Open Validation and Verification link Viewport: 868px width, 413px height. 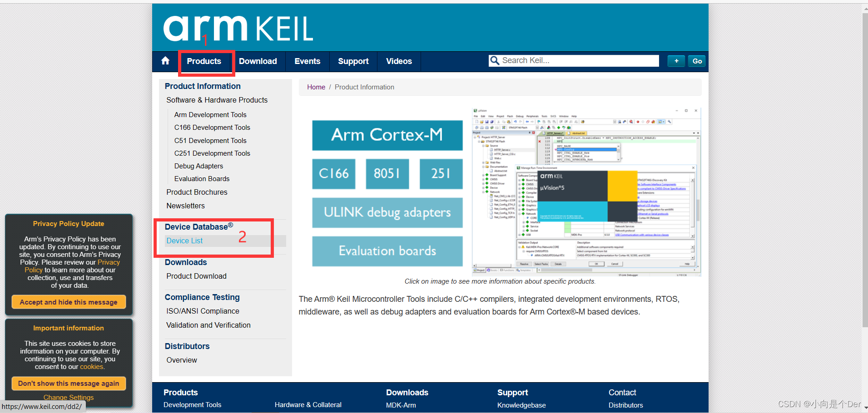coord(208,325)
